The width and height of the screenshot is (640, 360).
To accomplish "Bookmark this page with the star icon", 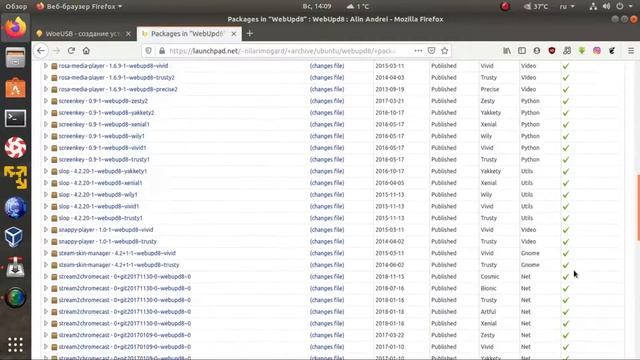I will (x=444, y=51).
